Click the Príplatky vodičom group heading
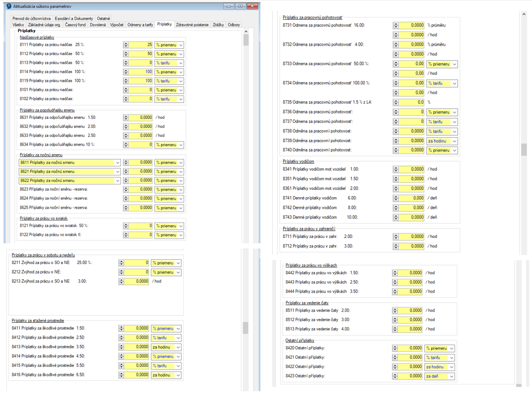The image size is (532, 397). pos(299,161)
